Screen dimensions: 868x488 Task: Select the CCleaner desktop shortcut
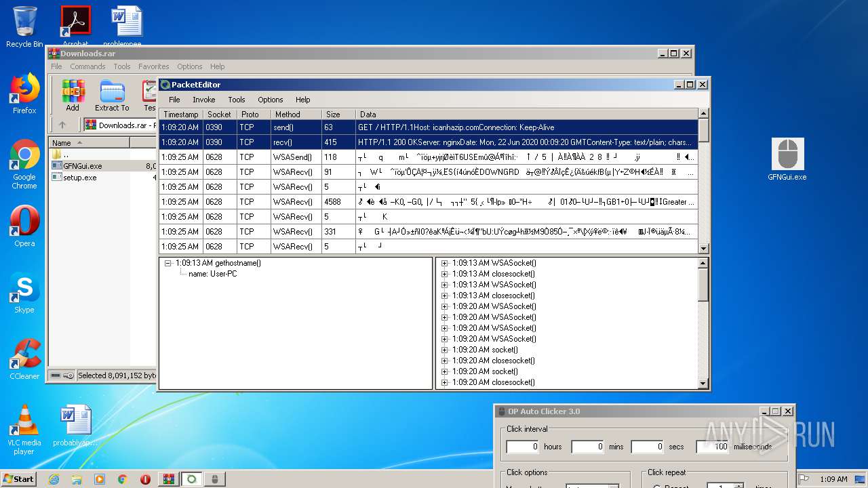point(24,359)
